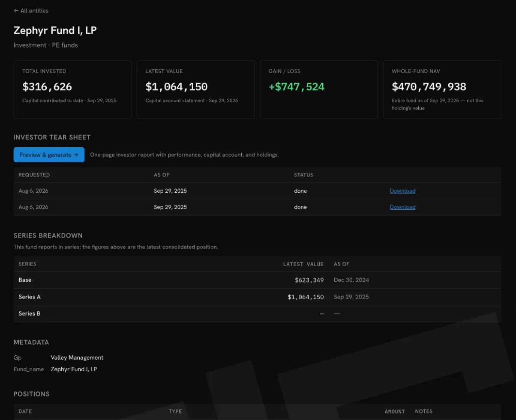The width and height of the screenshot is (516, 420).
Task: Click the positions DATE column header
Action: coord(25,411)
